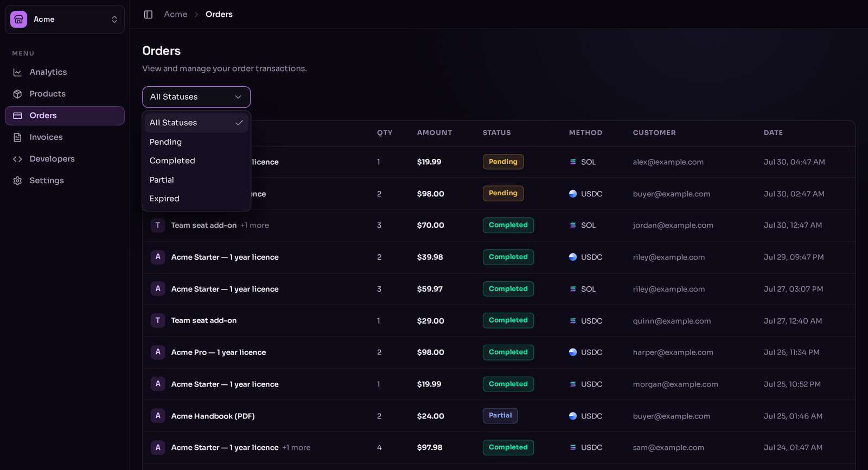Image resolution: width=868 pixels, height=470 pixels.
Task: Click the Orders card icon
Action: coord(17,115)
